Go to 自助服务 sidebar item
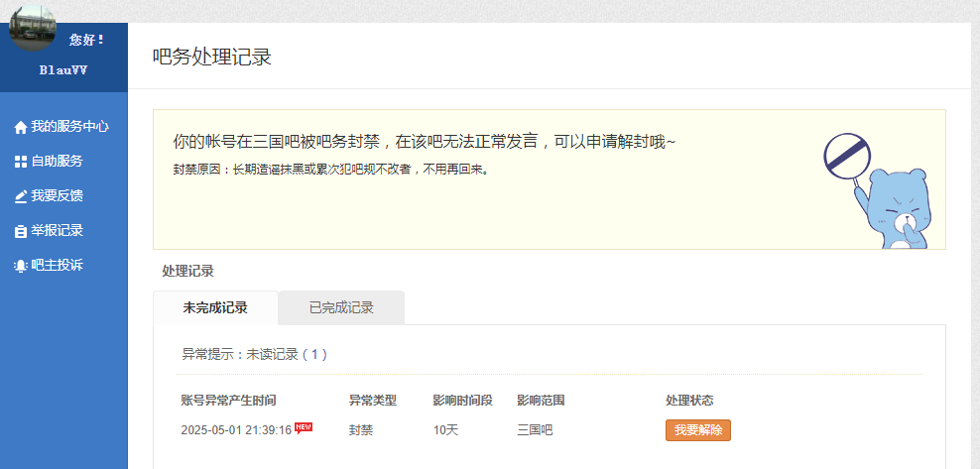 (x=57, y=162)
